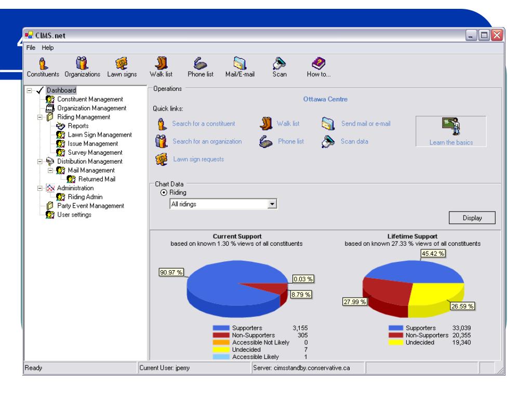Click the Lawn sign requests flower icon
The width and height of the screenshot is (532, 399).
[162, 159]
